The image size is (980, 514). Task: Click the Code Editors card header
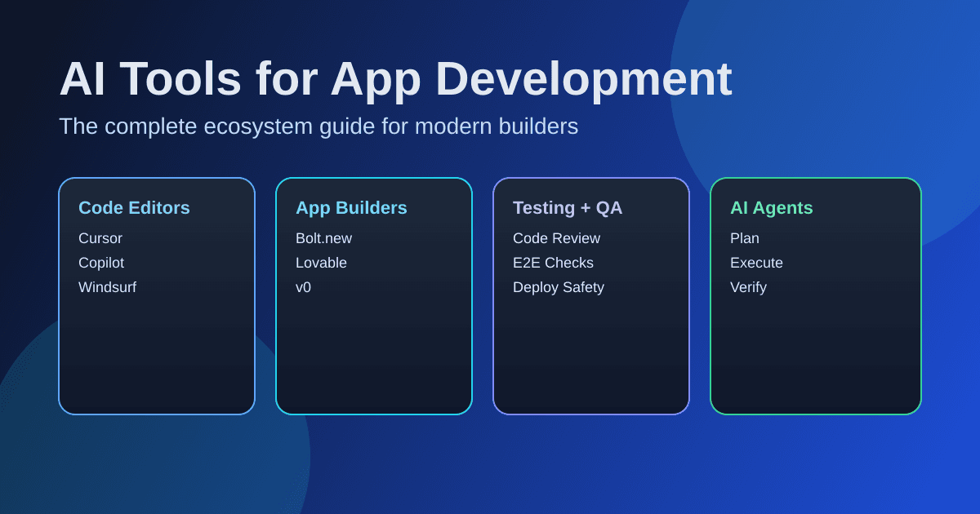[134, 208]
